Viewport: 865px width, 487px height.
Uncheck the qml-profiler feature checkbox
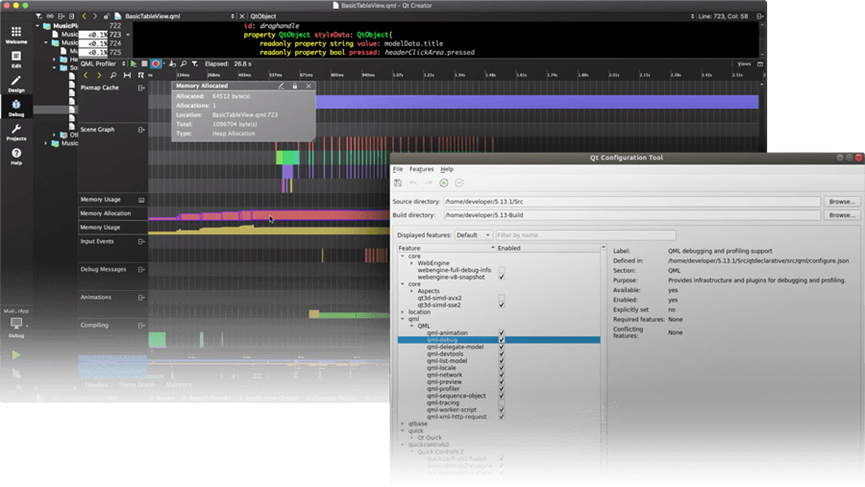pos(501,388)
